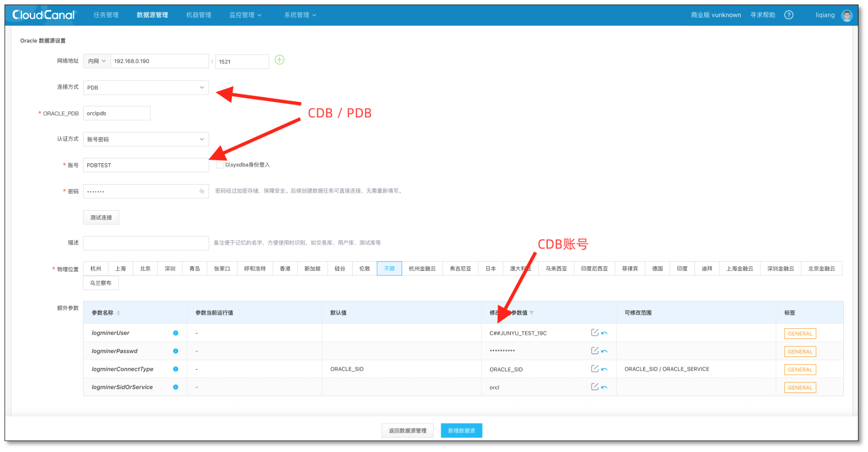
Task: Edit the logminerUser parameter value
Action: (594, 333)
